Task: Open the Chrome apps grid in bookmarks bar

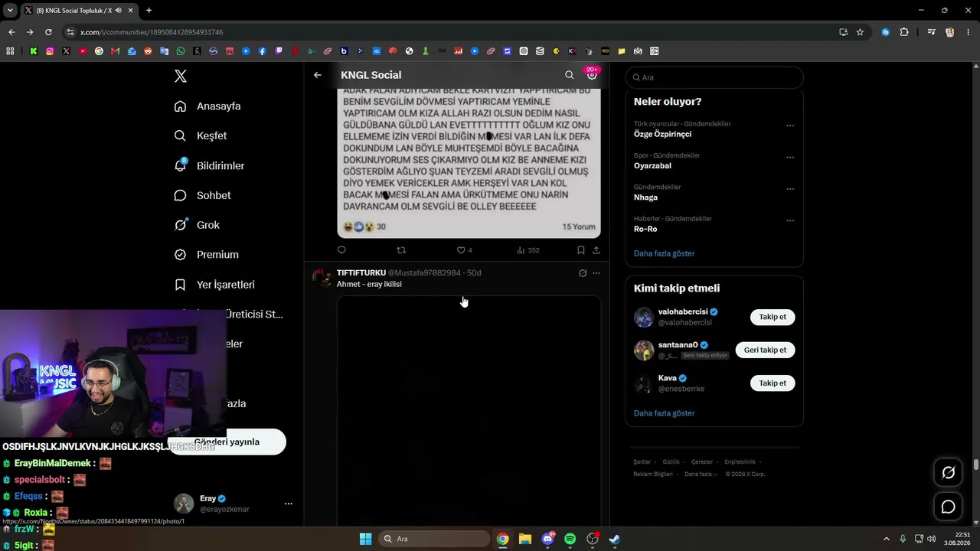Action: (10, 51)
